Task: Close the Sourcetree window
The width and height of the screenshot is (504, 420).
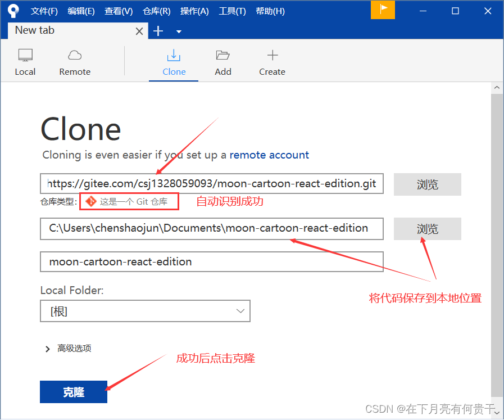Action: click(x=488, y=11)
